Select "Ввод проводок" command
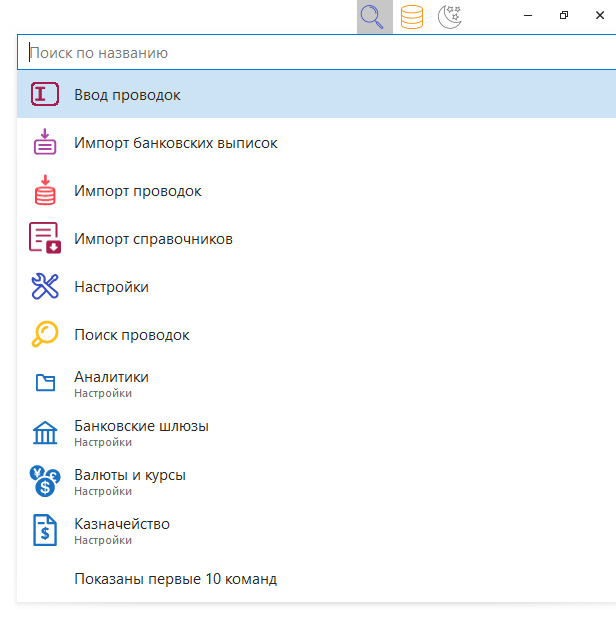 (127, 95)
